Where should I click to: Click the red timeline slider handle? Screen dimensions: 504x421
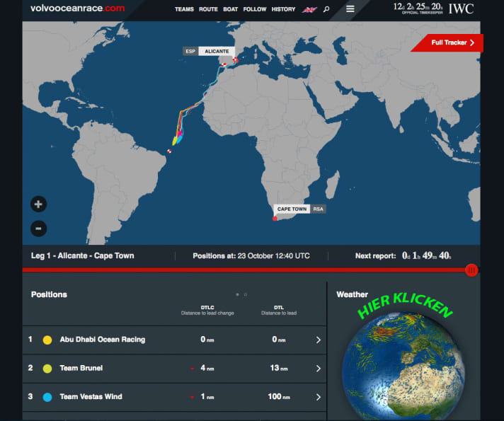(471, 270)
